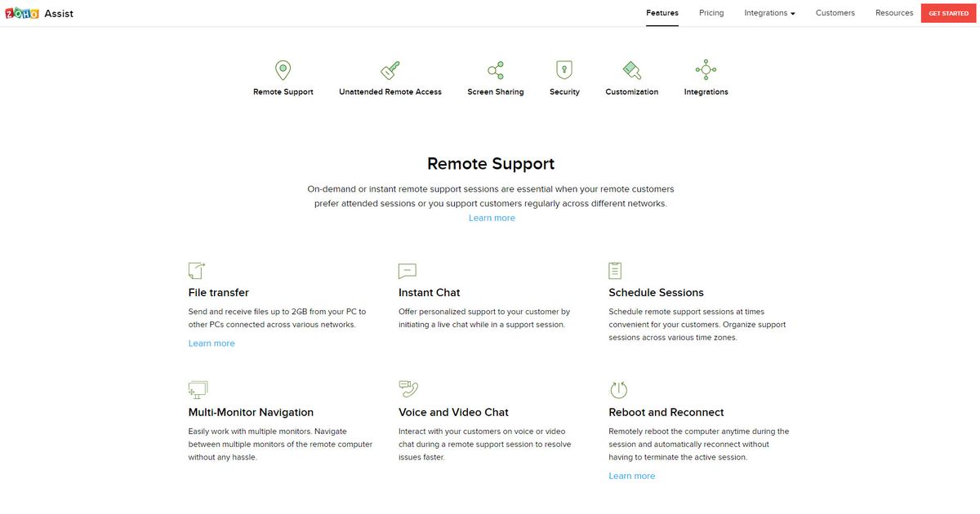Click the GET STARTED button
980x514 pixels.
click(x=947, y=12)
